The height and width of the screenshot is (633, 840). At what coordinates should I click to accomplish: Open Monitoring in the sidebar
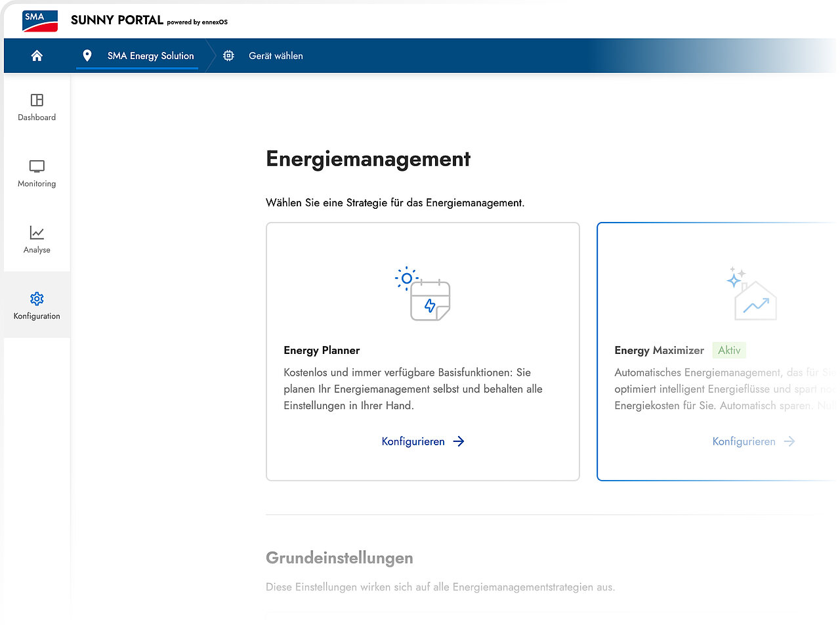[x=37, y=174]
